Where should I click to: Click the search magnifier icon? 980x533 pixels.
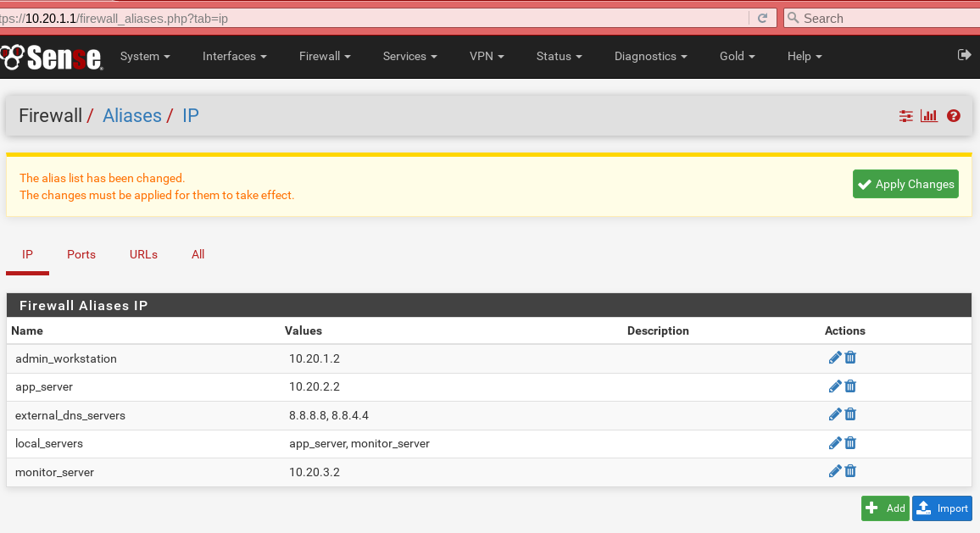793,18
